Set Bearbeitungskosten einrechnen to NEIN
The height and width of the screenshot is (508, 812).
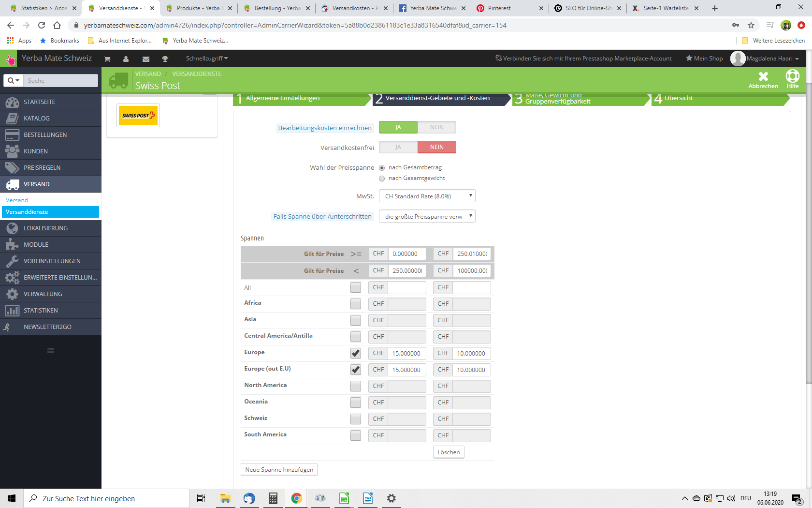(x=437, y=127)
